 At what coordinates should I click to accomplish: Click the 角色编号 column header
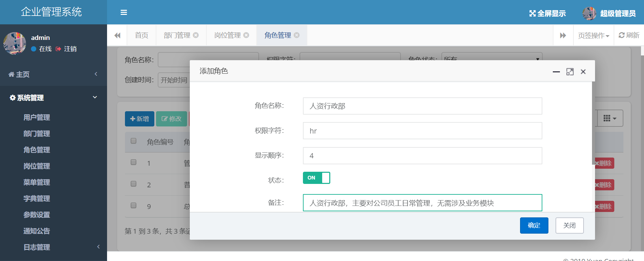coord(160,142)
